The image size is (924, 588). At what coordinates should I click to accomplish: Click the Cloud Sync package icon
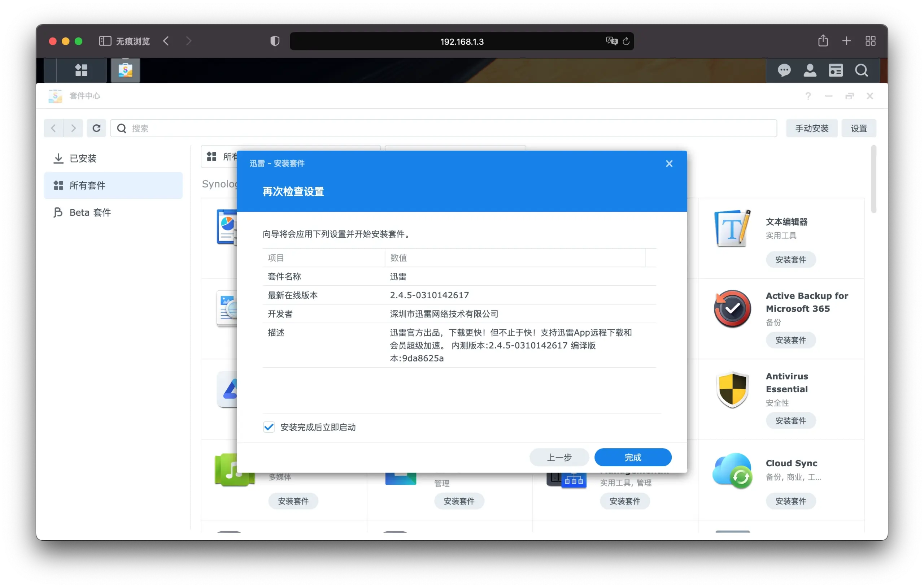(x=732, y=471)
